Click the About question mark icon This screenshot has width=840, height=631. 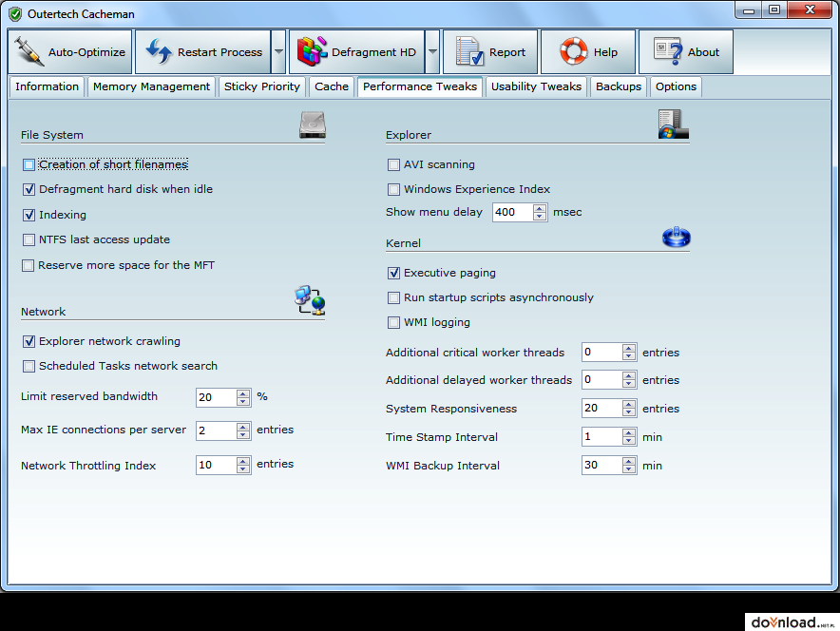tap(668, 51)
